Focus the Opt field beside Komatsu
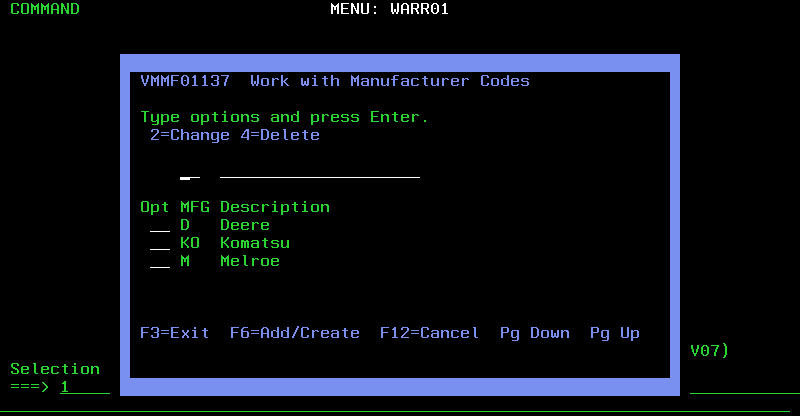The width and height of the screenshot is (800, 416). pyautogui.click(x=159, y=244)
